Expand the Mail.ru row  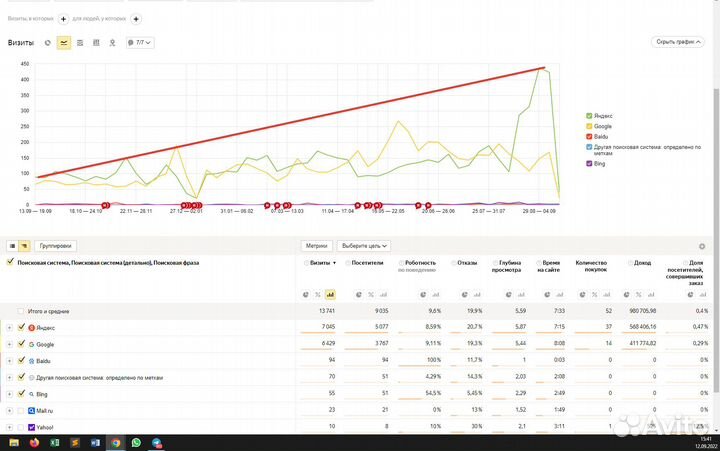(x=9, y=411)
